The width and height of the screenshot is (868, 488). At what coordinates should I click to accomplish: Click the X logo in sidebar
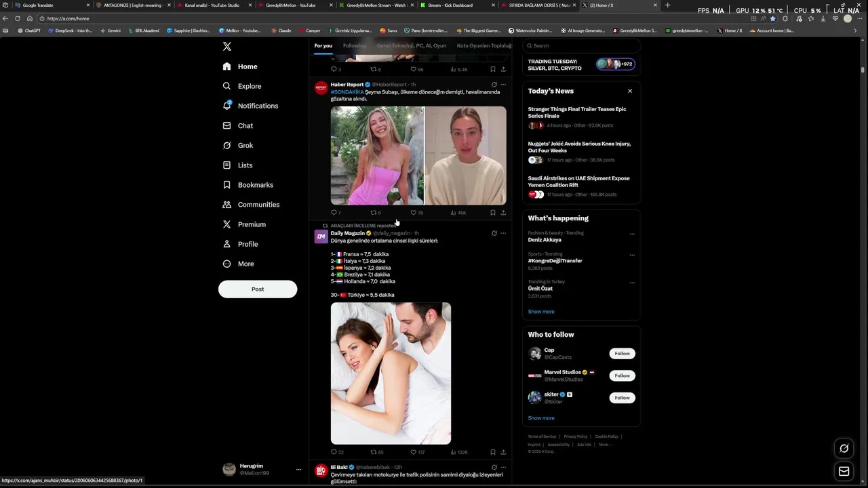click(x=227, y=47)
